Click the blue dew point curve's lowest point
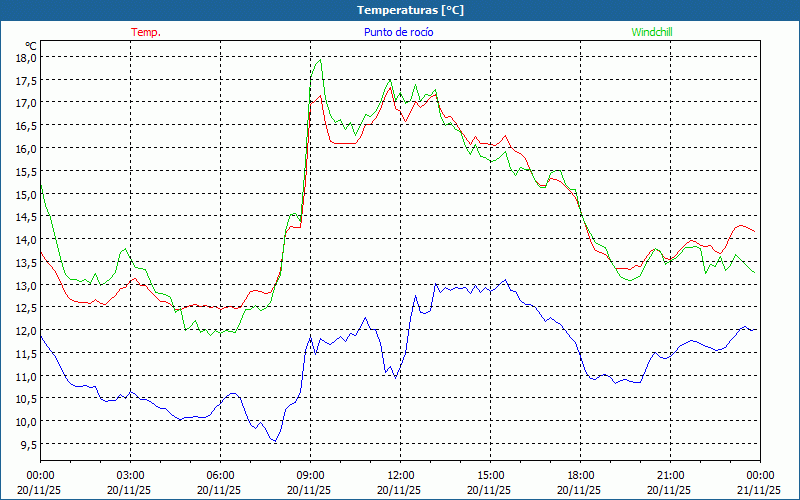Image resolution: width=800 pixels, height=500 pixels. tap(273, 441)
